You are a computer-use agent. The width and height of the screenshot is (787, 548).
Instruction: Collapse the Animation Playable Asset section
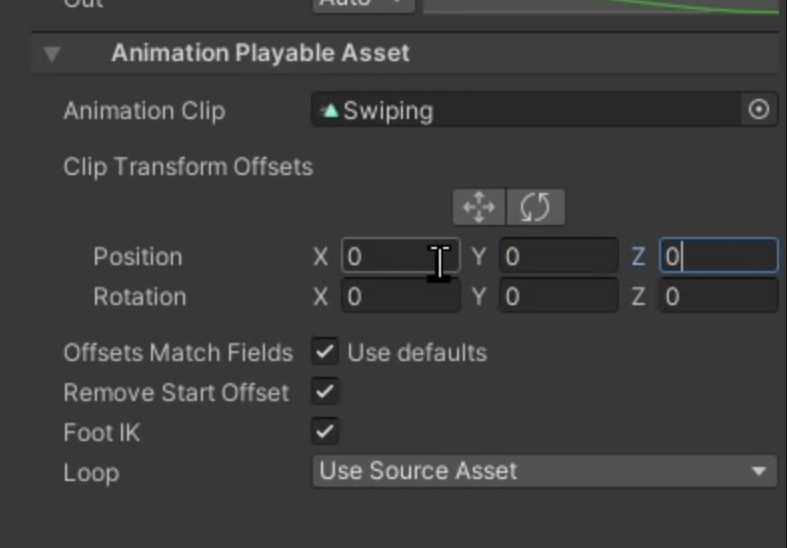pyautogui.click(x=52, y=54)
